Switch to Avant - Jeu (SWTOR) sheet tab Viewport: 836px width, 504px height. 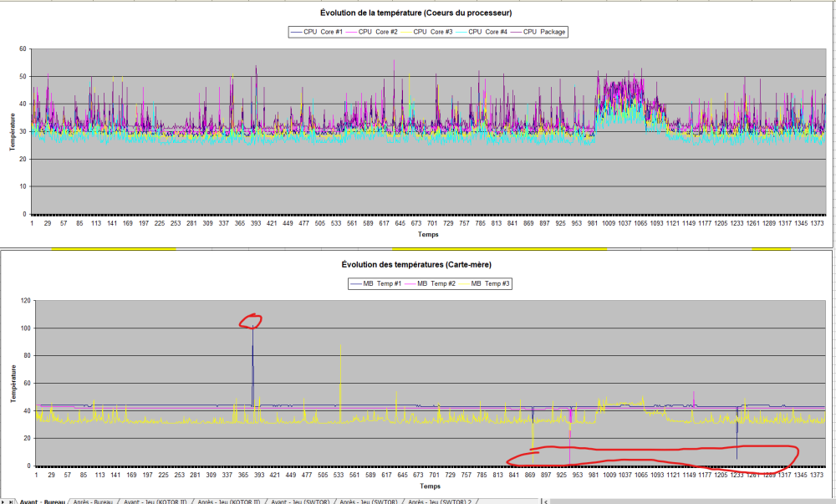(299, 501)
